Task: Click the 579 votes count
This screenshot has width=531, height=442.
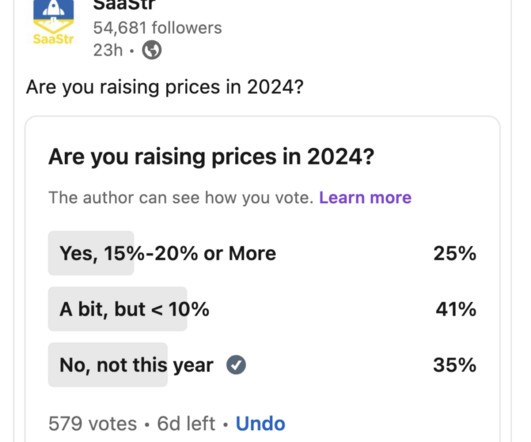Action: pos(92,423)
